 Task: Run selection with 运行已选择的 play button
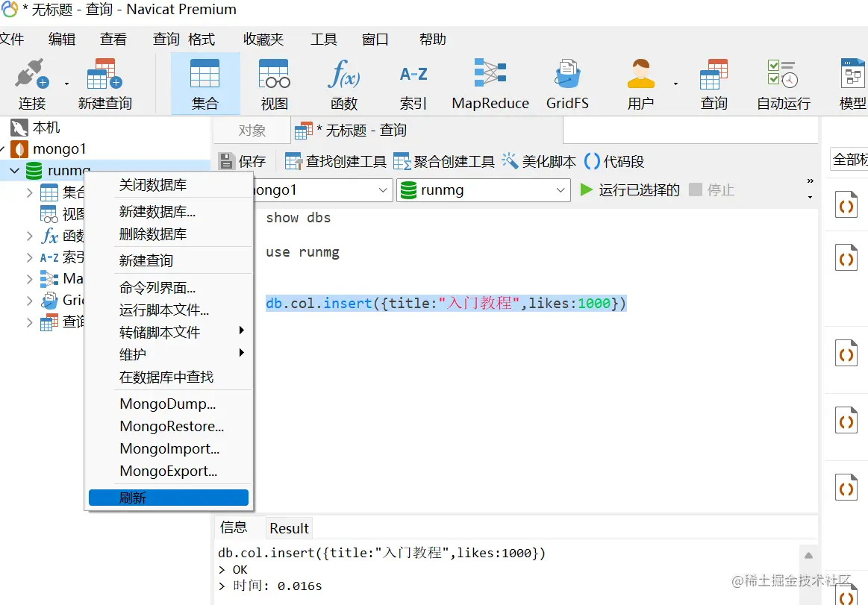[629, 190]
